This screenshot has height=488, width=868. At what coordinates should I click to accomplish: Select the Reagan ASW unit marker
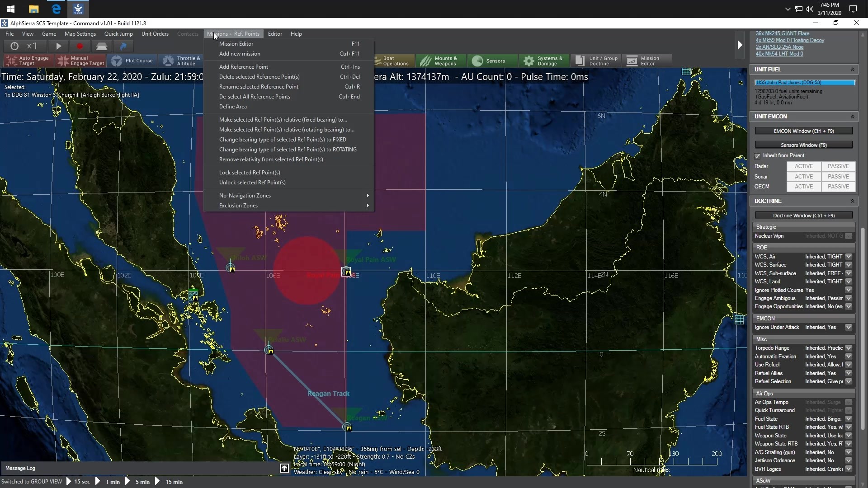(x=347, y=427)
